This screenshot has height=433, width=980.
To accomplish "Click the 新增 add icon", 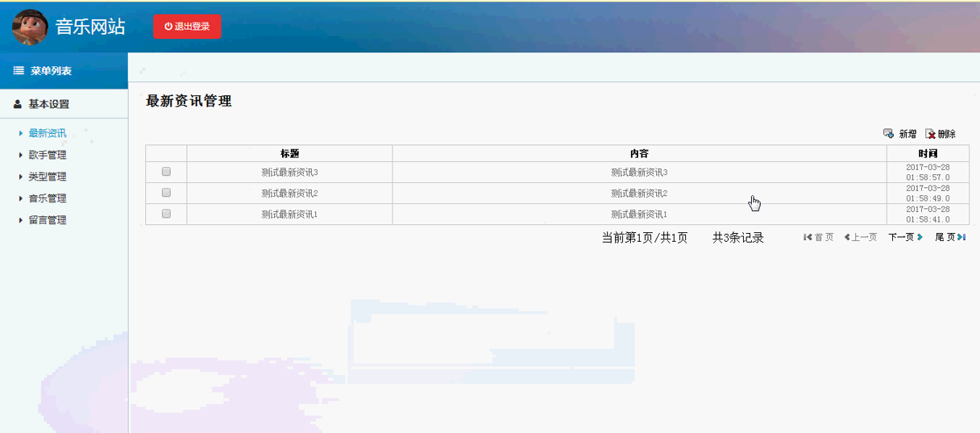I will [x=888, y=134].
